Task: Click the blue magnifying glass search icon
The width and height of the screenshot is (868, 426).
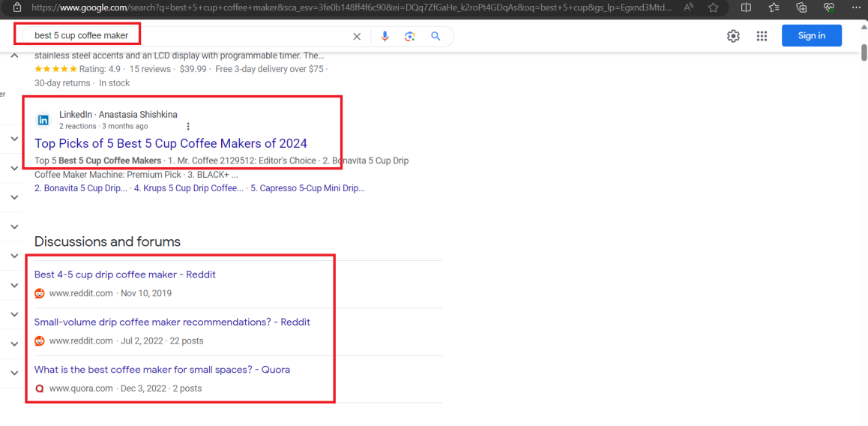Action: point(435,37)
